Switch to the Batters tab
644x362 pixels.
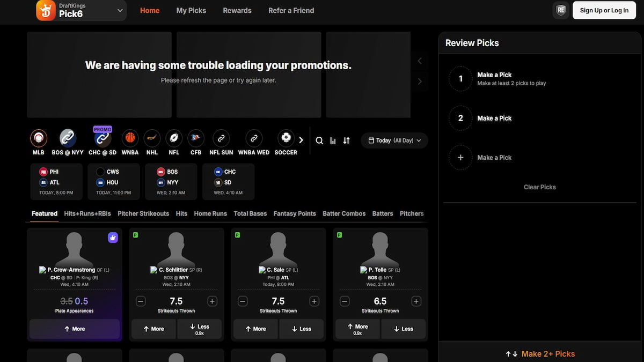[383, 213]
